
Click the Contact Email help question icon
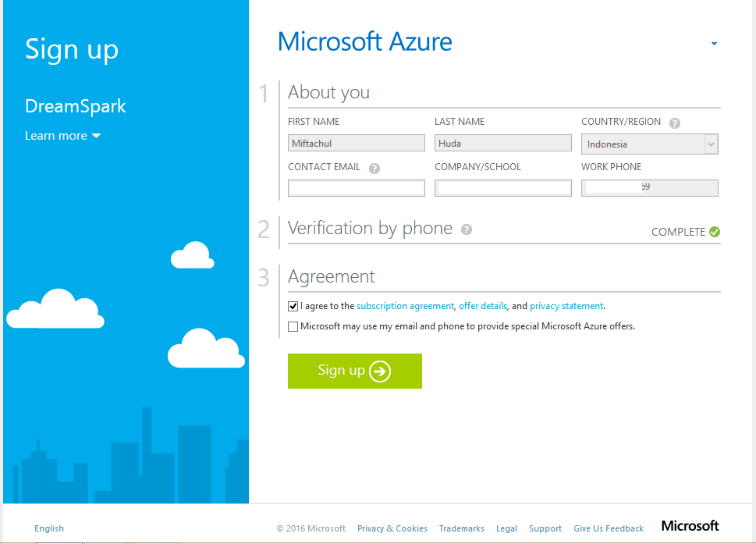[374, 169]
